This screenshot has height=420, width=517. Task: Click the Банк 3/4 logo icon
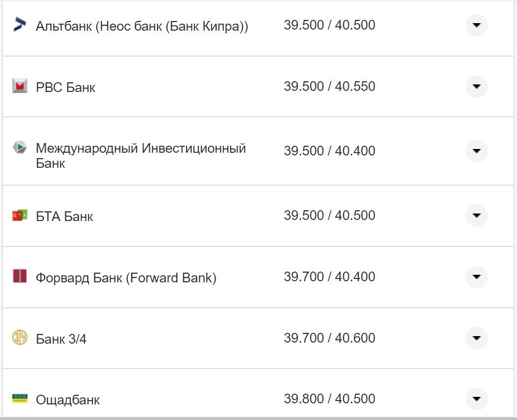tap(19, 338)
